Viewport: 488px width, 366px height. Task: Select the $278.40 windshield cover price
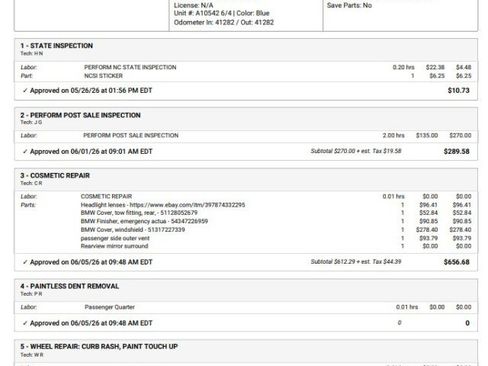point(426,230)
